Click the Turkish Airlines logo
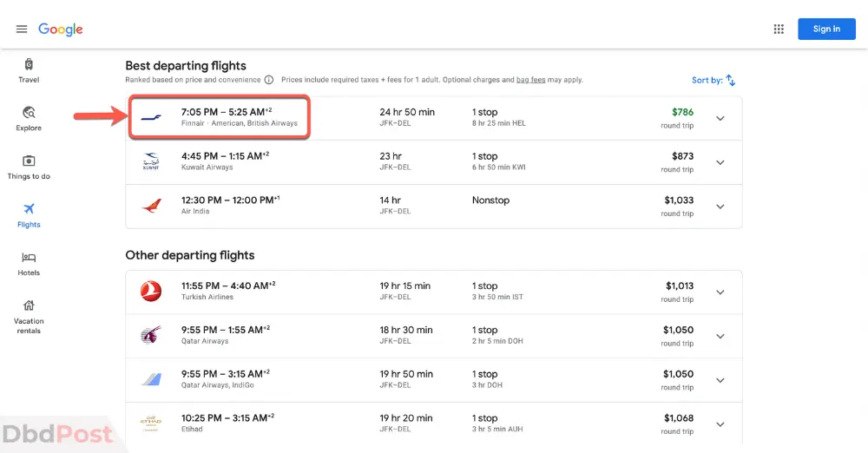The width and height of the screenshot is (868, 453). 151,292
